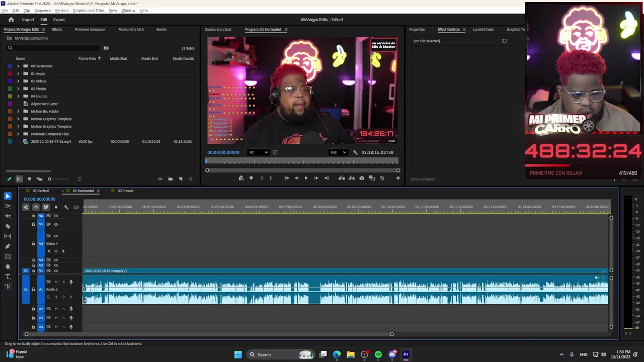The image size is (644, 362).
Task: Open the Graphics and Titles menu
Action: pyautogui.click(x=89, y=11)
